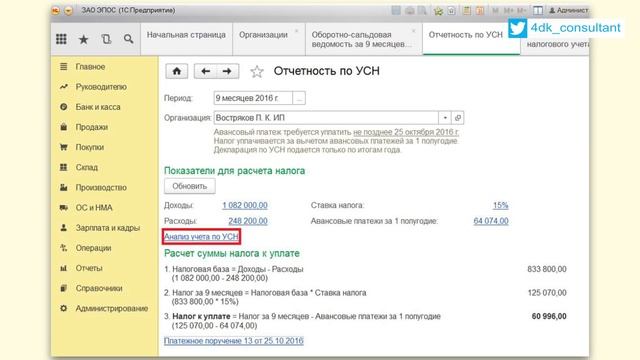640x360 pixels.
Task: Click the M memory button in title bar
Action: click(496, 11)
